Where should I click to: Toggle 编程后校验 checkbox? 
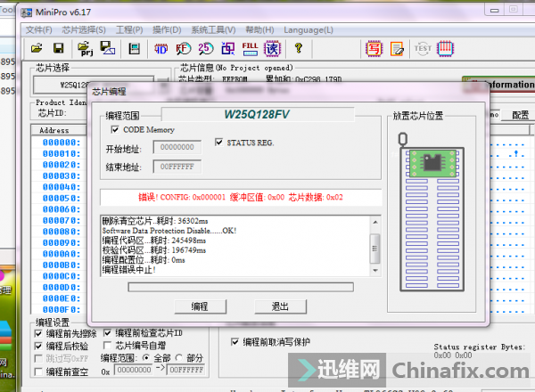[38, 347]
